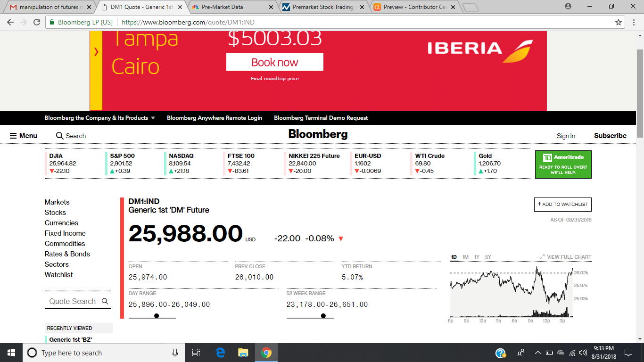Open a new Chrome tab
644x362 pixels.
click(x=471, y=7)
